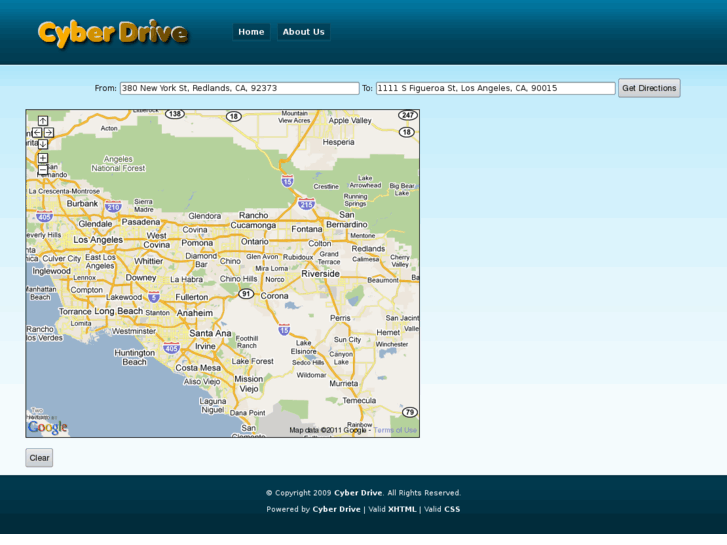Image resolution: width=727 pixels, height=545 pixels.
Task: Click the Google logo on the map
Action: coord(48,427)
